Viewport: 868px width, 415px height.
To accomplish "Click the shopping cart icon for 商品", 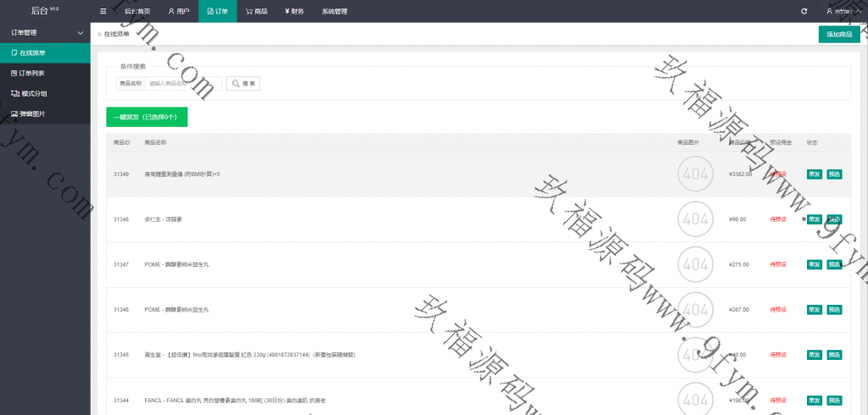I will pos(249,12).
